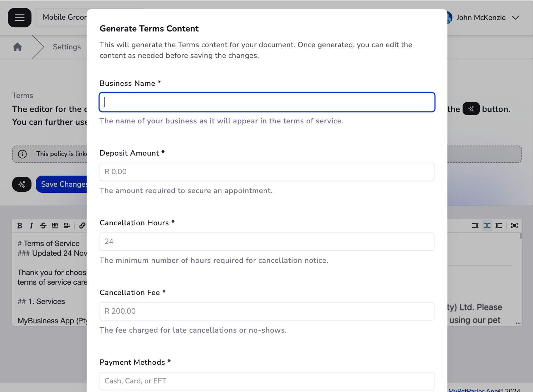Select Settings in the breadcrumb trail
This screenshot has height=392, width=533.
tap(67, 47)
